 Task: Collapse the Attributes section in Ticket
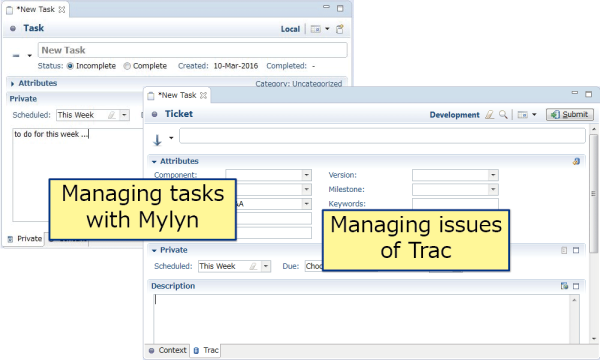click(154, 162)
